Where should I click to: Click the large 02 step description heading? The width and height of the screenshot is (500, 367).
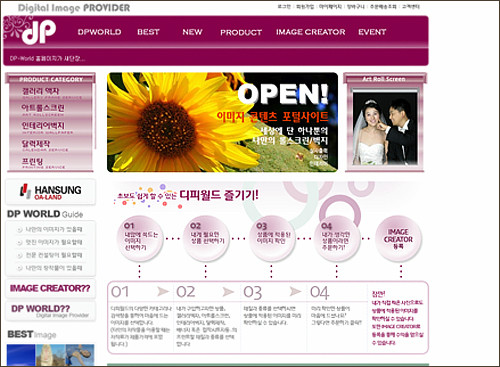186,292
